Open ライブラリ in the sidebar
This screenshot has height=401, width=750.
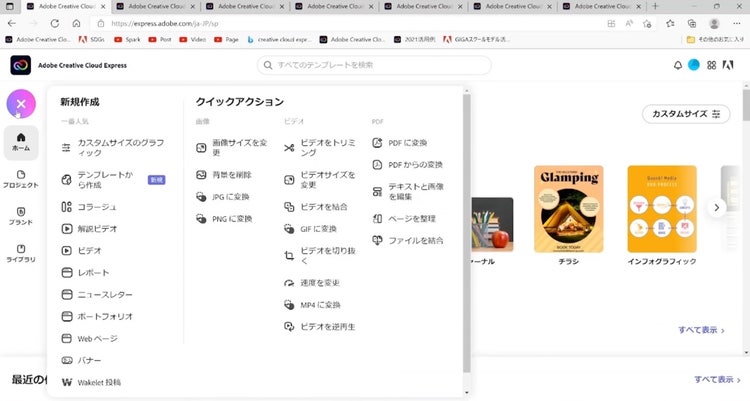[21, 253]
